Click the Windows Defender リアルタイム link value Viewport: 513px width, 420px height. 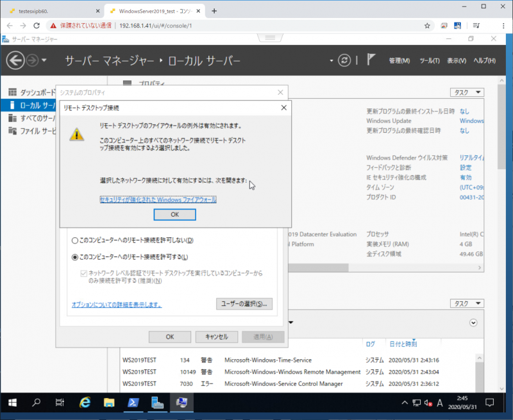tap(471, 158)
